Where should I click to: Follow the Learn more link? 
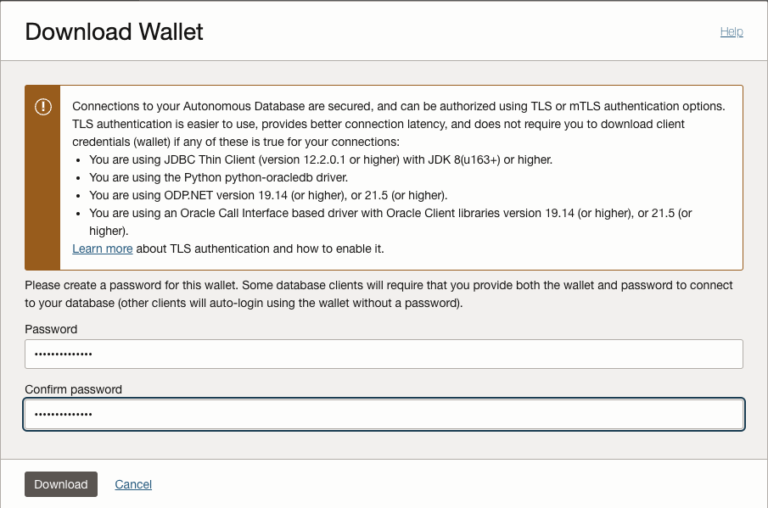pos(102,249)
